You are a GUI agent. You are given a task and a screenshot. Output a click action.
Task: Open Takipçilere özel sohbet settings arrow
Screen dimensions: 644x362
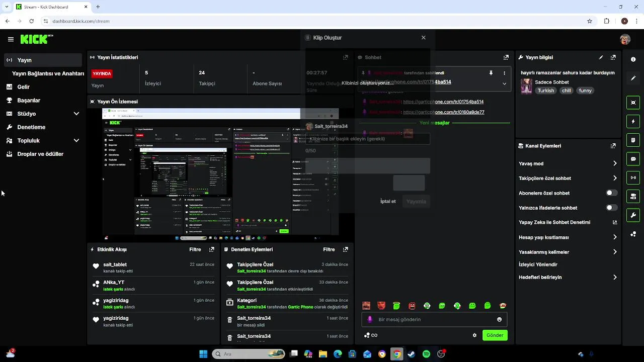(615, 178)
